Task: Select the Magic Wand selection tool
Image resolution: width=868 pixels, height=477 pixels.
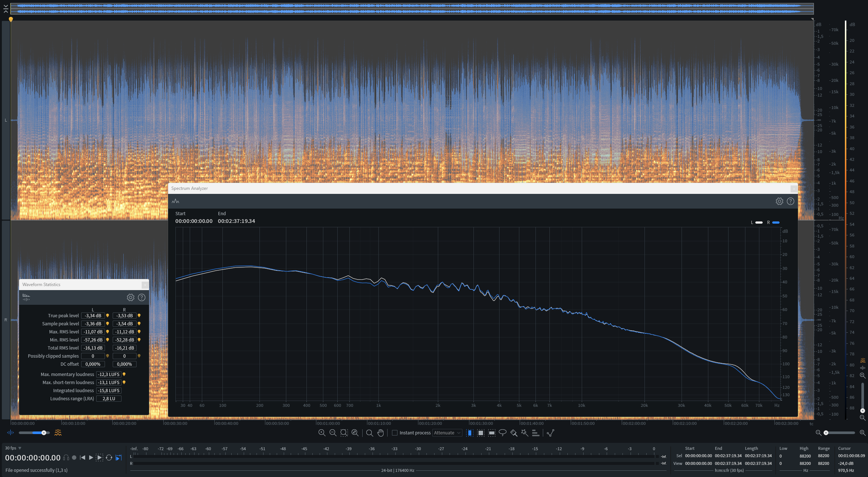Action: [x=524, y=433]
